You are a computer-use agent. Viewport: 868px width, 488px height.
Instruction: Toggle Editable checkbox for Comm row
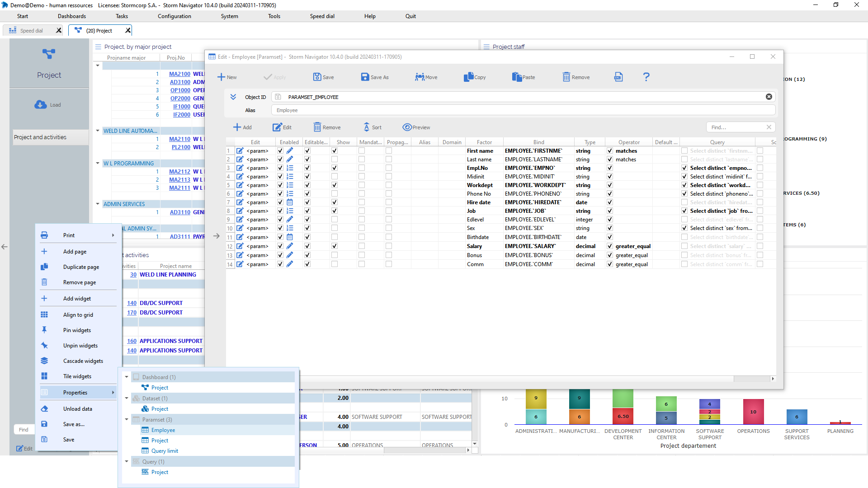click(307, 264)
